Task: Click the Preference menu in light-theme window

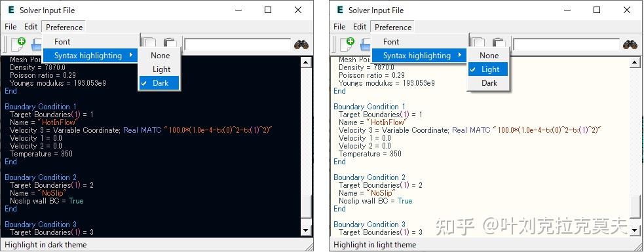Action: tap(393, 27)
